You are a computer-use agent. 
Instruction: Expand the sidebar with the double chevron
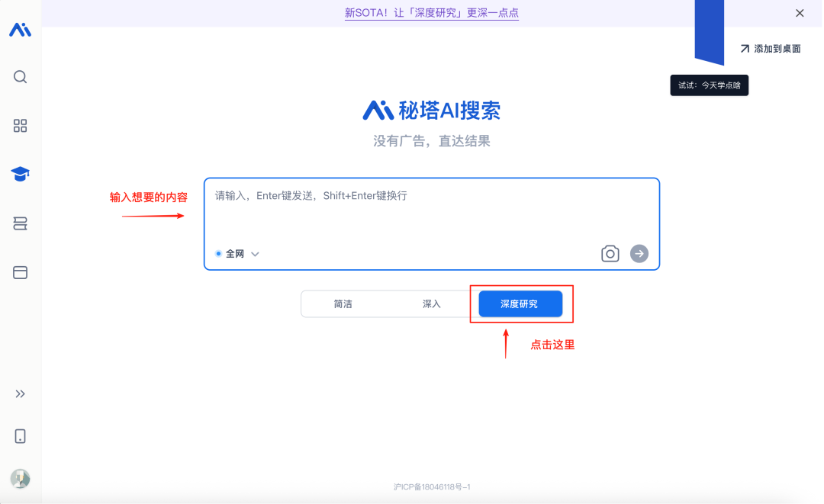point(20,393)
